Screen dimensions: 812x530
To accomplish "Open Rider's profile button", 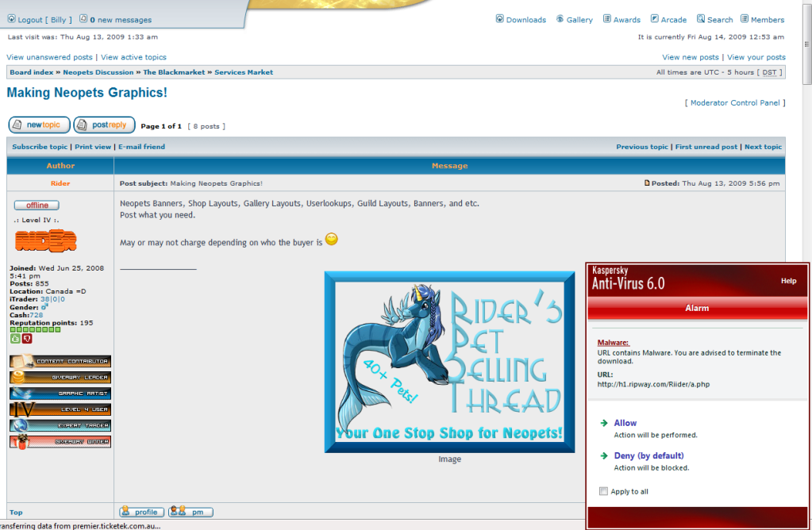I will coord(142,512).
